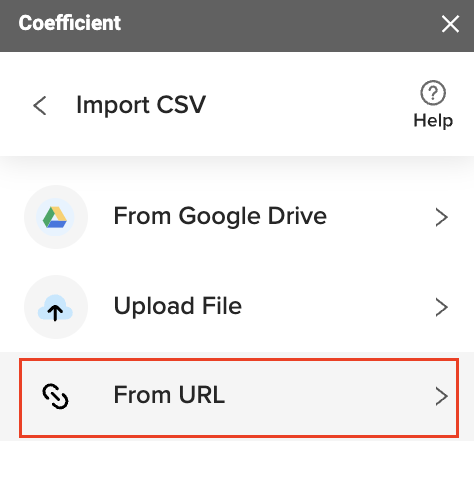Click the gray circle behind Drive logo
This screenshot has height=496, width=474.
pos(56,217)
